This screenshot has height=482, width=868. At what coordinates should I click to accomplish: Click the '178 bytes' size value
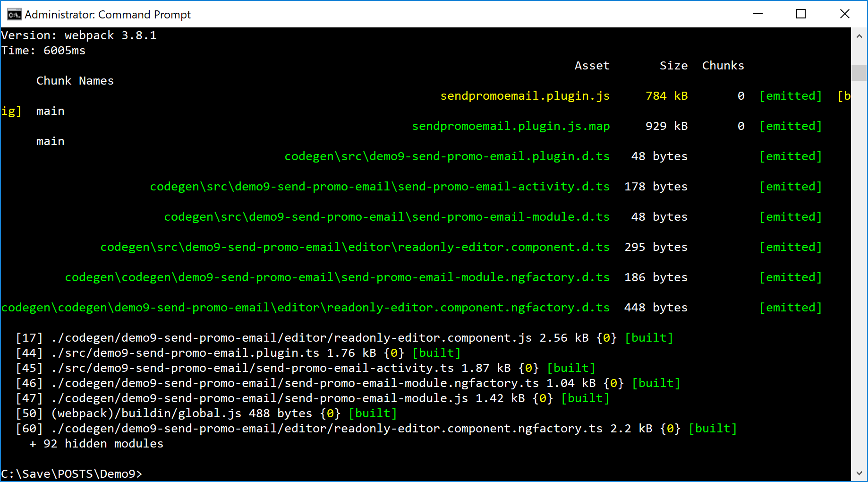click(x=656, y=187)
